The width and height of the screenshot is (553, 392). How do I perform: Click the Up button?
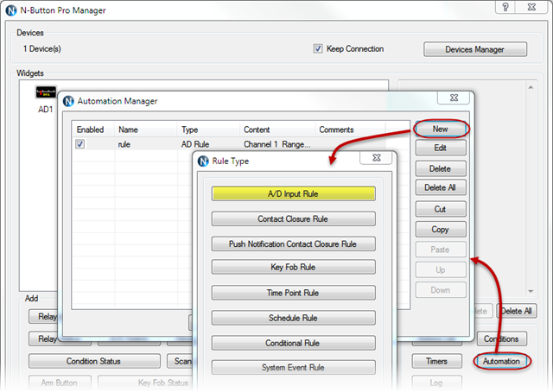[440, 269]
